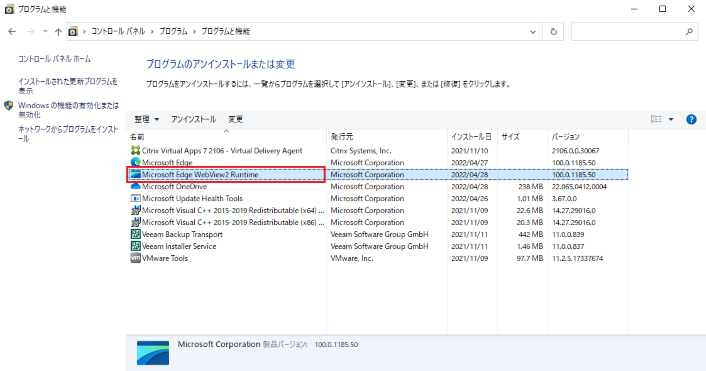This screenshot has height=371, width=706.
Task: Sort by the サイズ column header
Action: pyautogui.click(x=522, y=136)
